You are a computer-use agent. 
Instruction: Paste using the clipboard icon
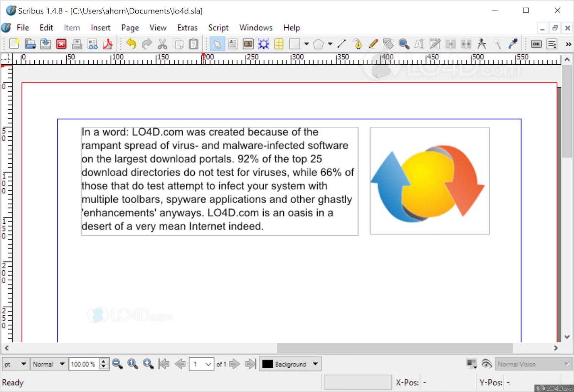pyautogui.click(x=194, y=44)
